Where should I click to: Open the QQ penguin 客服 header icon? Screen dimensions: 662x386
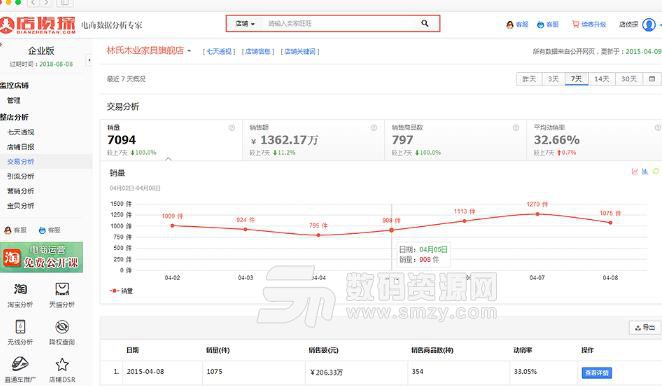(x=510, y=24)
